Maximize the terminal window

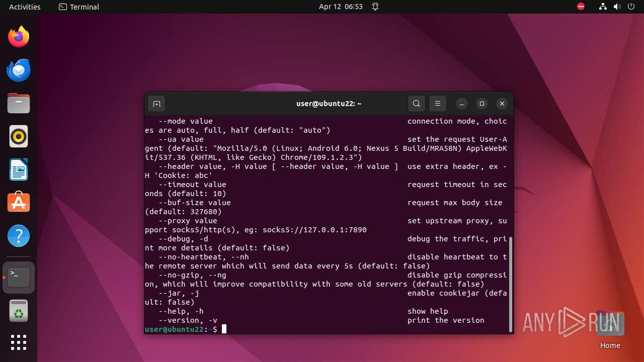482,104
